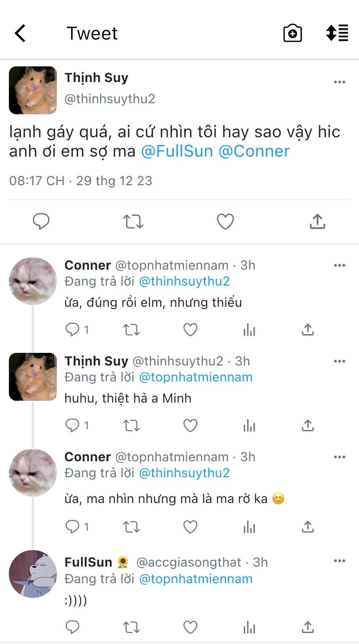Open FullSun's bear avatar
This screenshot has width=359, height=644.
pos(33,574)
